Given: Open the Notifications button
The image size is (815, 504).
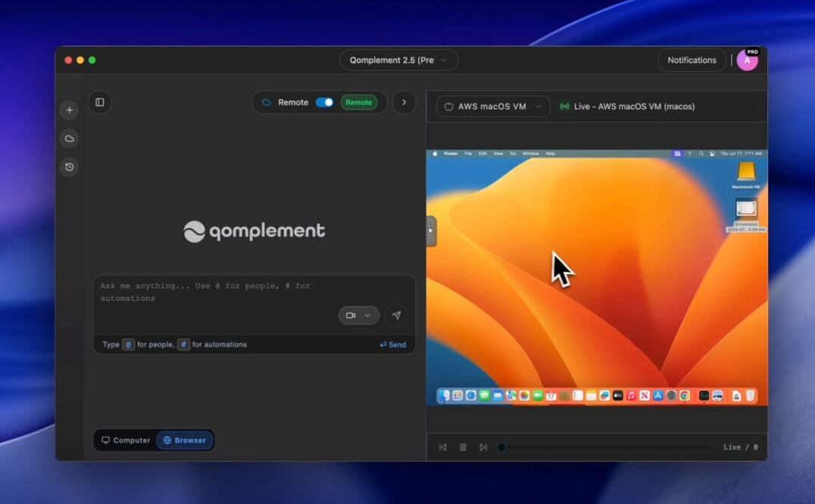Looking at the screenshot, I should (692, 61).
